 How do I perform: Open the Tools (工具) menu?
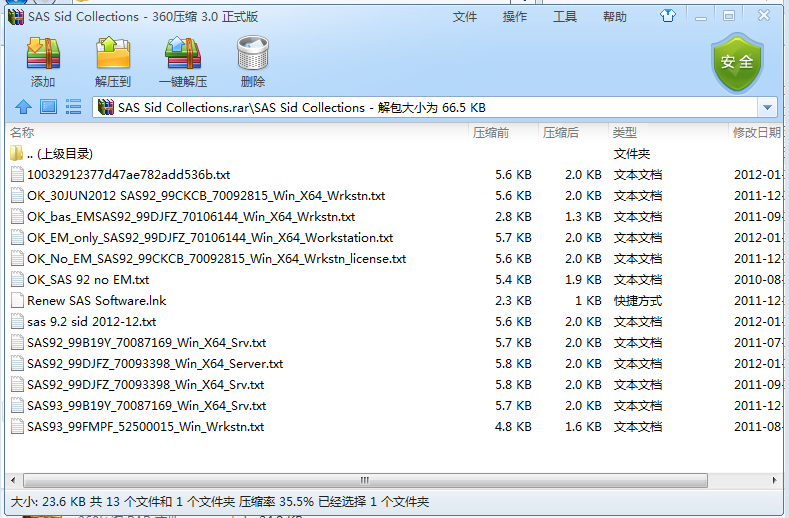click(565, 17)
